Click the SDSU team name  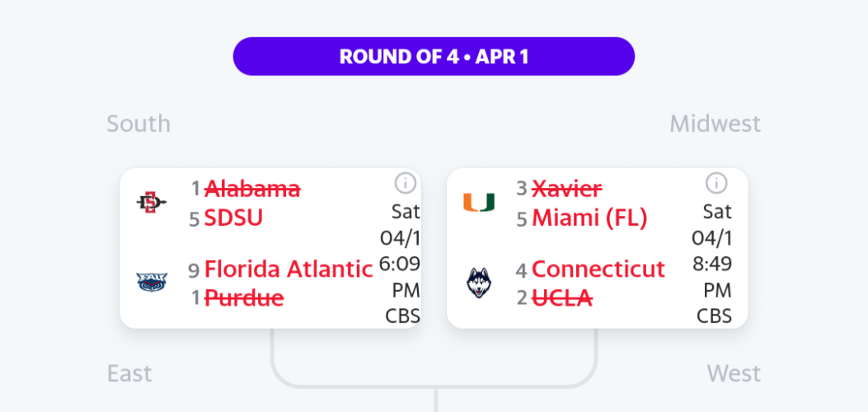[233, 219]
